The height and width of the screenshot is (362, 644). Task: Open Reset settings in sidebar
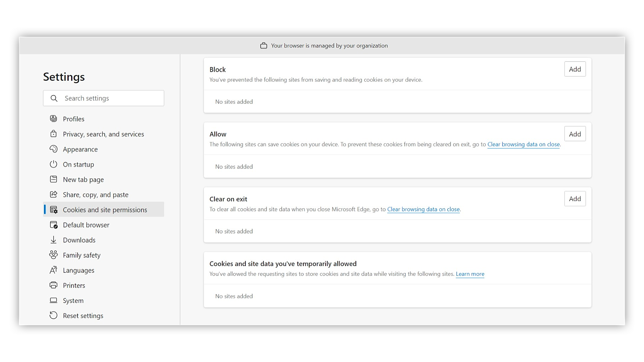point(83,316)
